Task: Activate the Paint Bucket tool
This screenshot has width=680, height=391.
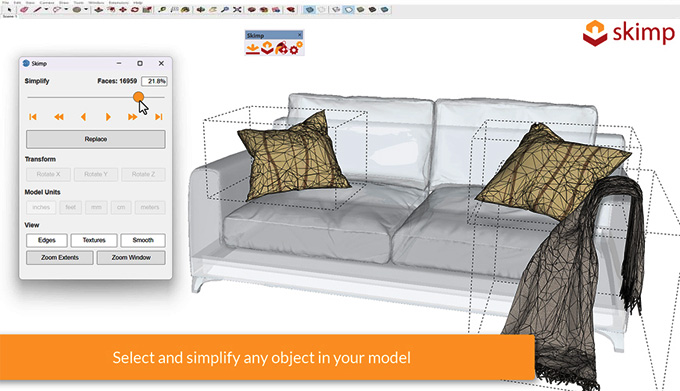Action: [x=186, y=10]
